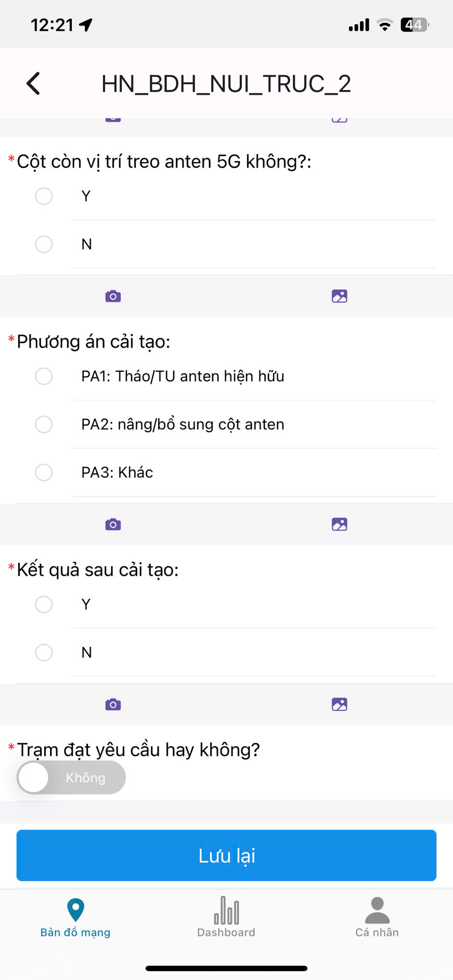Choose PA2: nâng/bổ sung cột anten

pyautogui.click(x=44, y=424)
